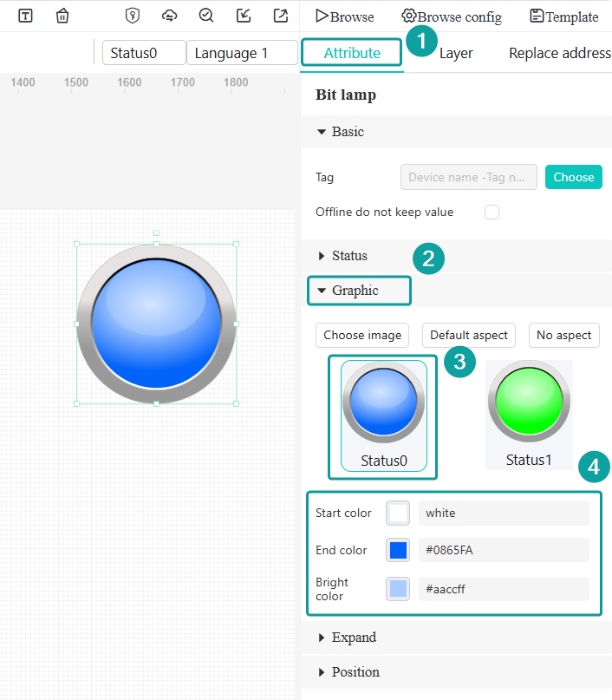Click the End color #0865FA field
Viewport: 612px width, 700px height.
[504, 550]
